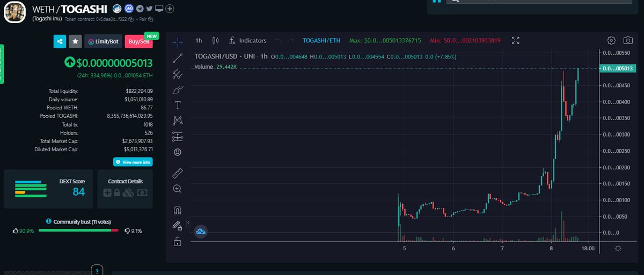This screenshot has height=275, width=644.
Task: Vote thumbs down on community trust
Action: (x=127, y=231)
